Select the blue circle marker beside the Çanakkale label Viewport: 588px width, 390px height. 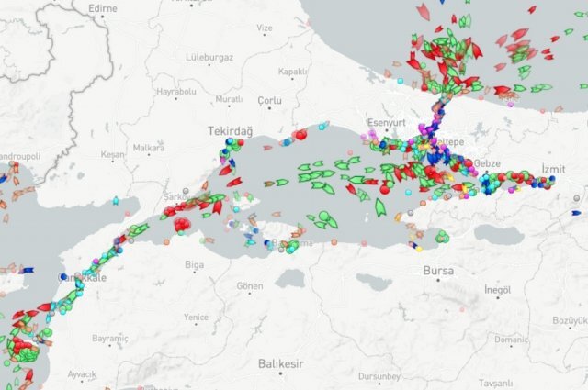point(63,276)
